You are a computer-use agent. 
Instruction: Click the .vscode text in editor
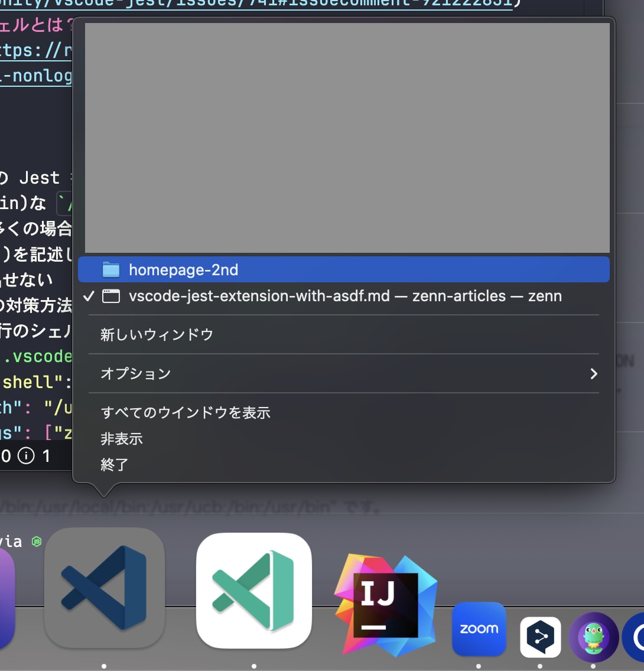[x=38, y=357]
